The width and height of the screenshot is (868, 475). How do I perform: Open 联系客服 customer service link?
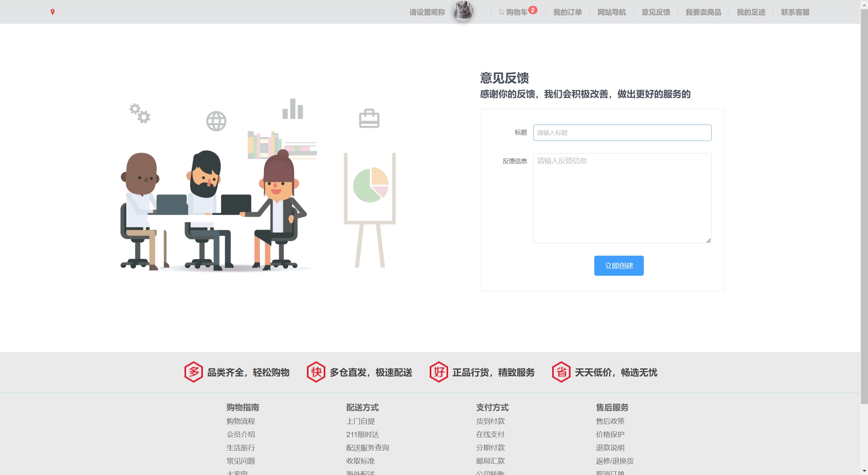795,12
